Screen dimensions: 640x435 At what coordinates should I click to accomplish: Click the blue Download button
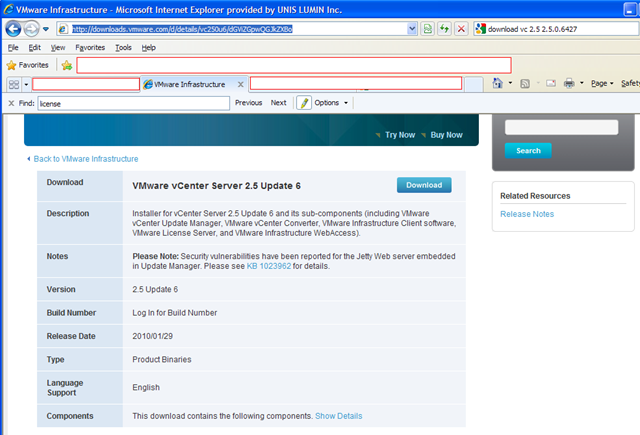pos(424,185)
